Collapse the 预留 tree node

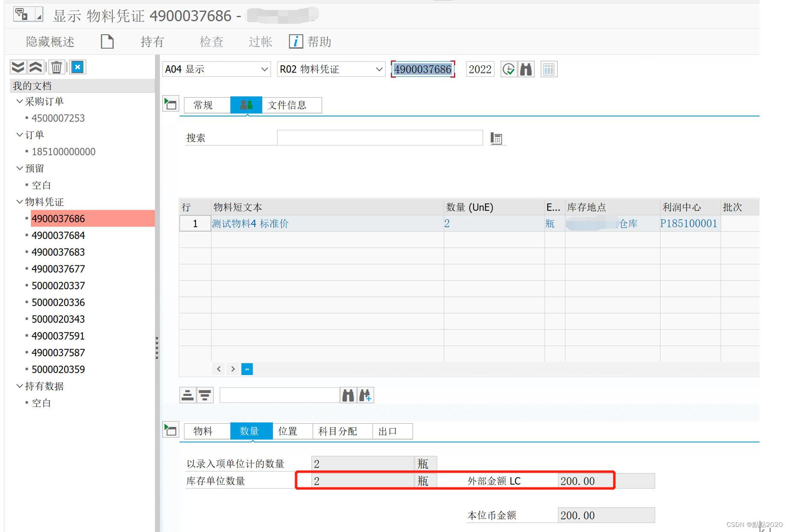tap(19, 169)
